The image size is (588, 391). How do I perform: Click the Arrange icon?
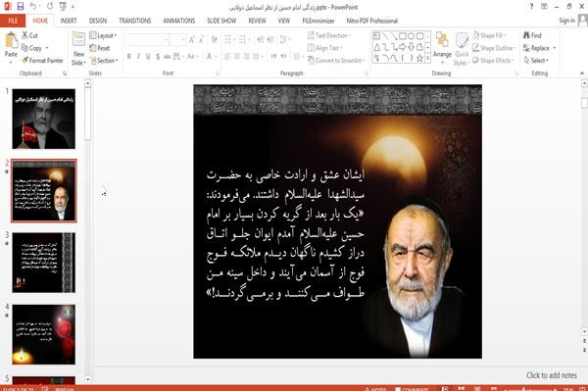click(x=442, y=40)
